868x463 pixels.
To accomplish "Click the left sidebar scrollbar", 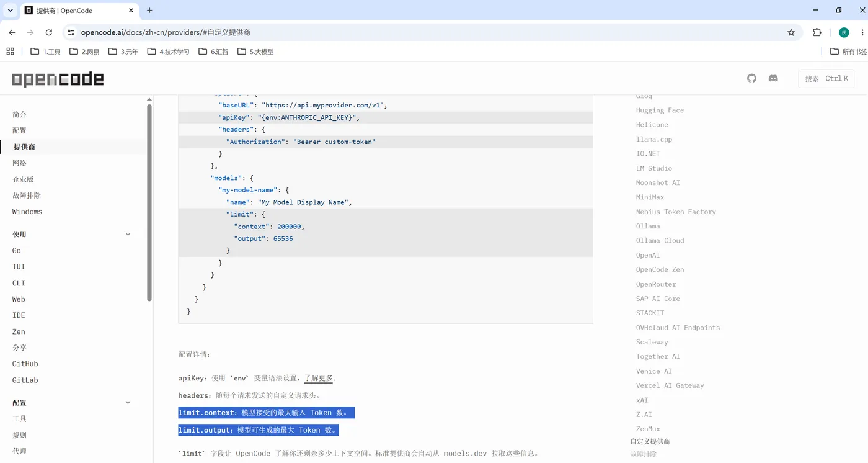I will [149, 202].
